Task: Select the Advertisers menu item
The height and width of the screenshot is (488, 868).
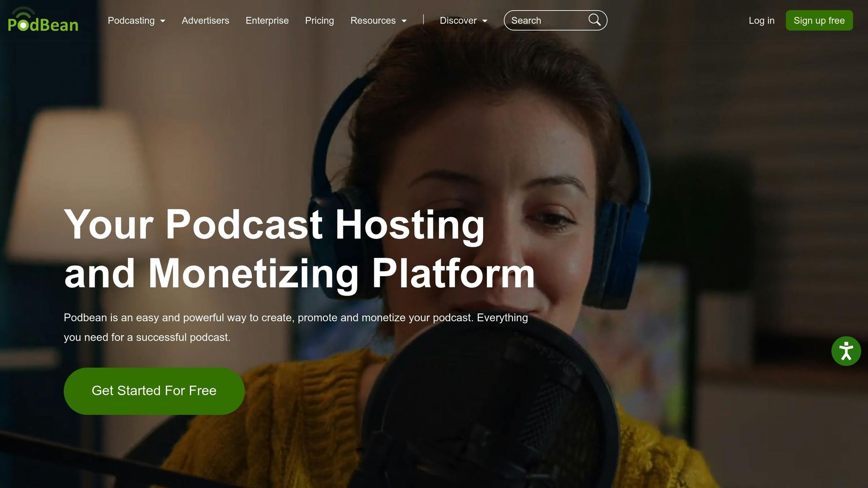Action: pos(205,20)
